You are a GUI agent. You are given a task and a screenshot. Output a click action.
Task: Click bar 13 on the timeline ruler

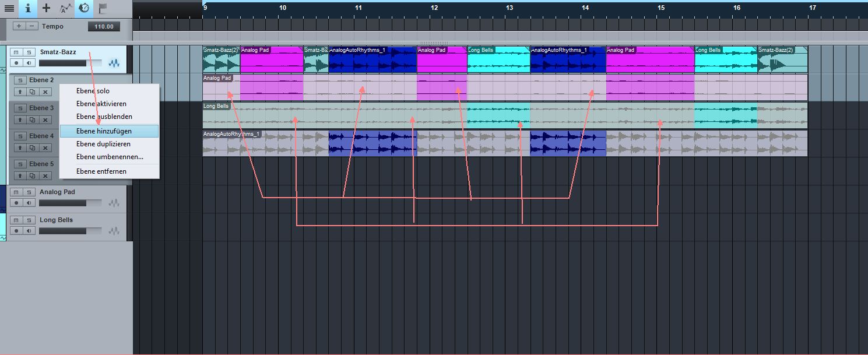click(509, 8)
